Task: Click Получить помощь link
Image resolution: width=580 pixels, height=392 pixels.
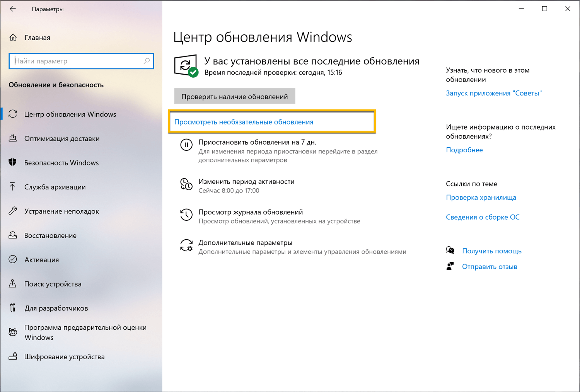Action: point(492,251)
